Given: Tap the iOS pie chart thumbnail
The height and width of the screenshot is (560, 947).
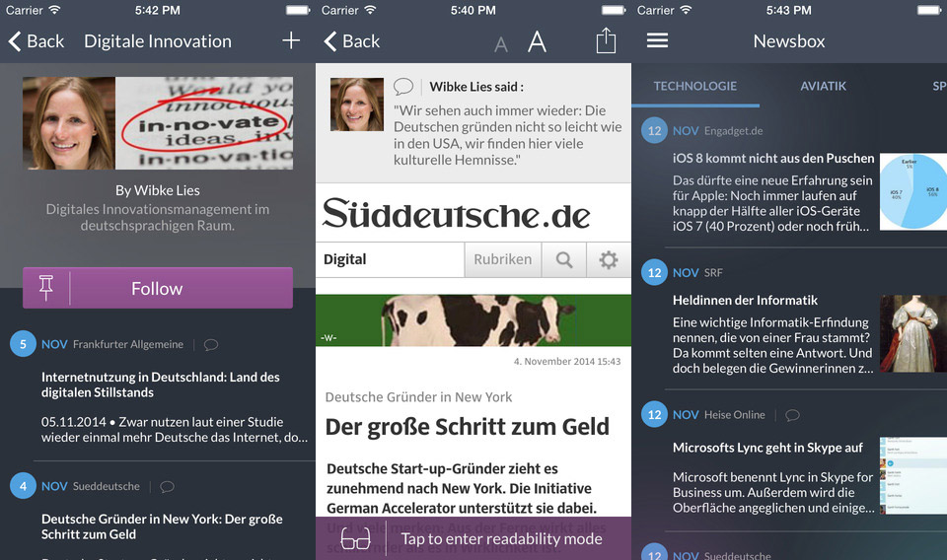Looking at the screenshot, I should click(913, 191).
